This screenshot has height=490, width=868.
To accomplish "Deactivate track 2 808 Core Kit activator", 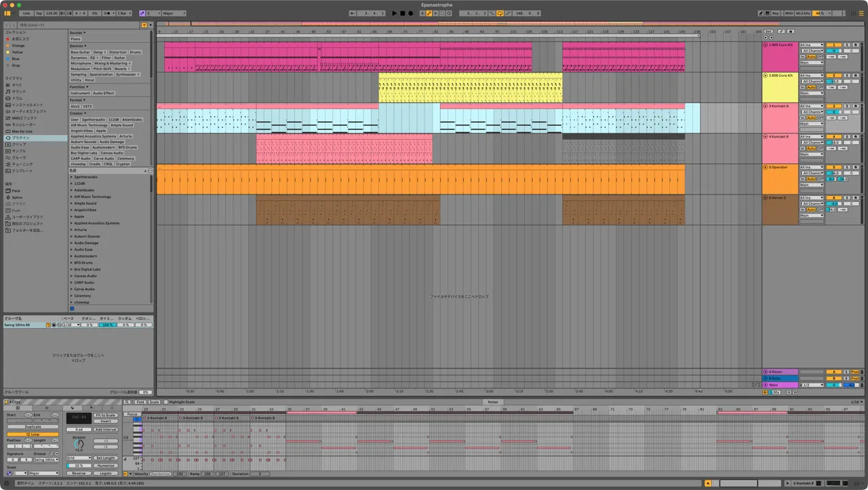I will pos(833,75).
